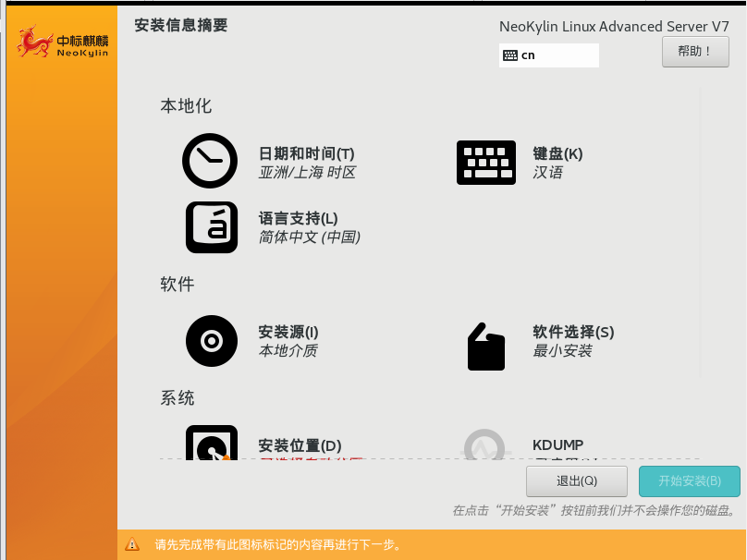Open the language support á icon

click(x=212, y=227)
